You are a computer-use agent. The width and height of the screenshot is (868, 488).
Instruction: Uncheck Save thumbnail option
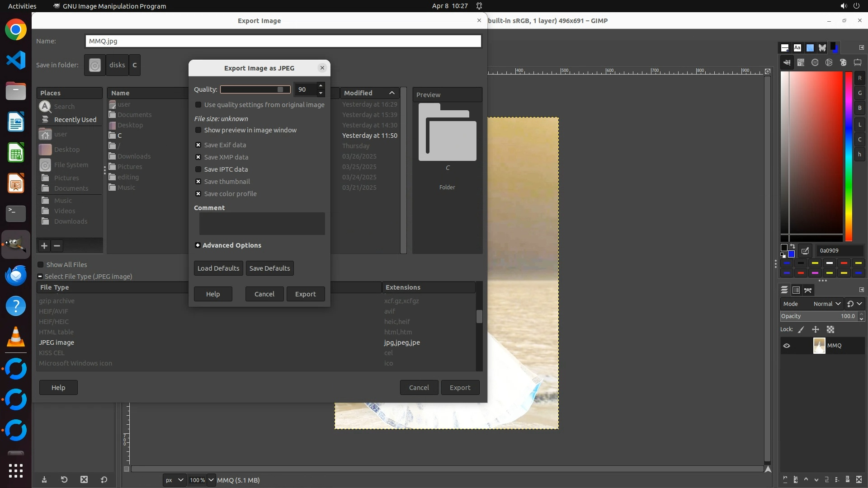[198, 182]
